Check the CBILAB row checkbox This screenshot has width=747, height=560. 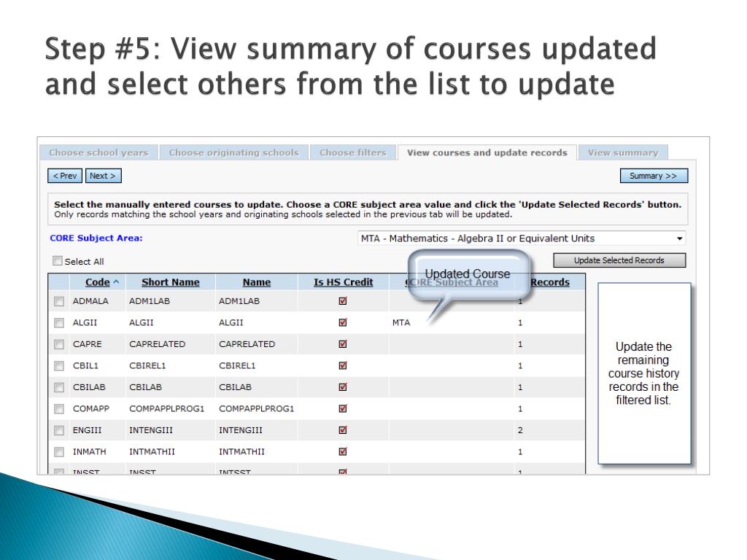pos(59,387)
